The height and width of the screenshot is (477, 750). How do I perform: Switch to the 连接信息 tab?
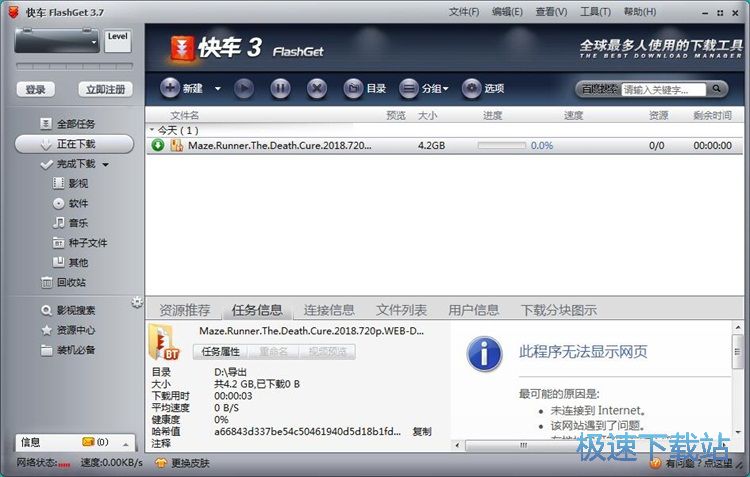coord(329,311)
